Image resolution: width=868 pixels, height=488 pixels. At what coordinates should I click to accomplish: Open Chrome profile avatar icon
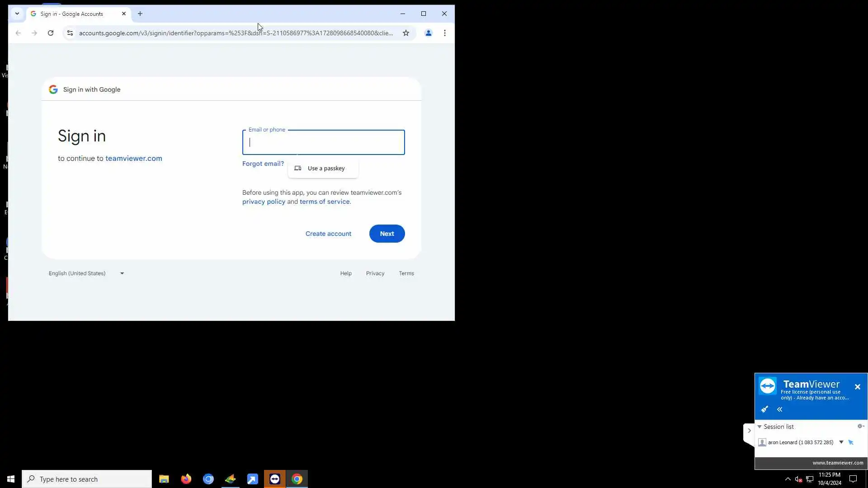(428, 33)
